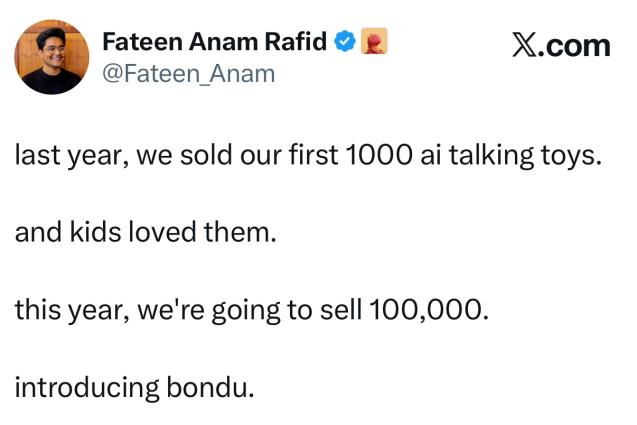Click the word "sell" in the third line
The height and width of the screenshot is (425, 637).
342,310
